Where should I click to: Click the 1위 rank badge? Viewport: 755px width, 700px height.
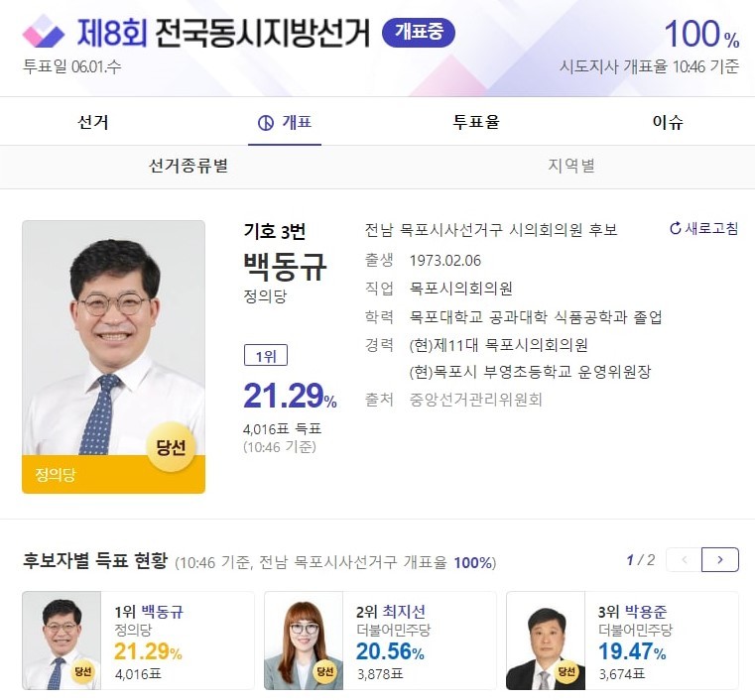(x=265, y=356)
